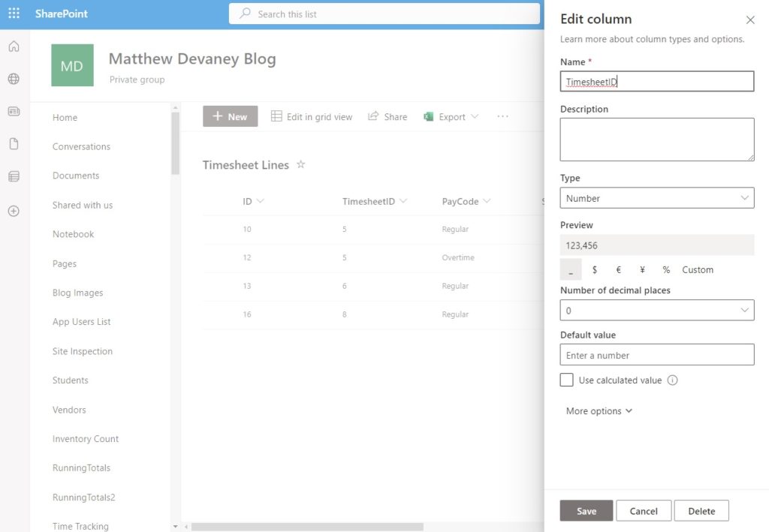This screenshot has width=769, height=532.
Task: Select the dollar currency number format
Action: (x=594, y=269)
